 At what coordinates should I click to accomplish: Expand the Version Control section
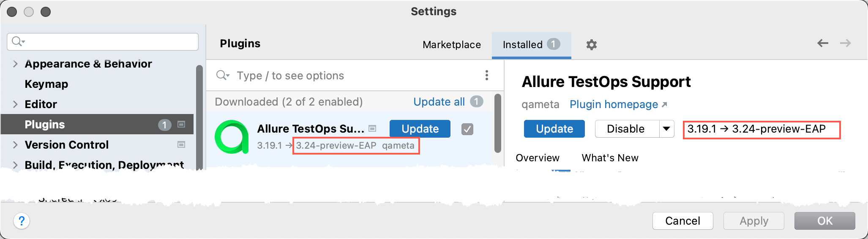coord(15,145)
